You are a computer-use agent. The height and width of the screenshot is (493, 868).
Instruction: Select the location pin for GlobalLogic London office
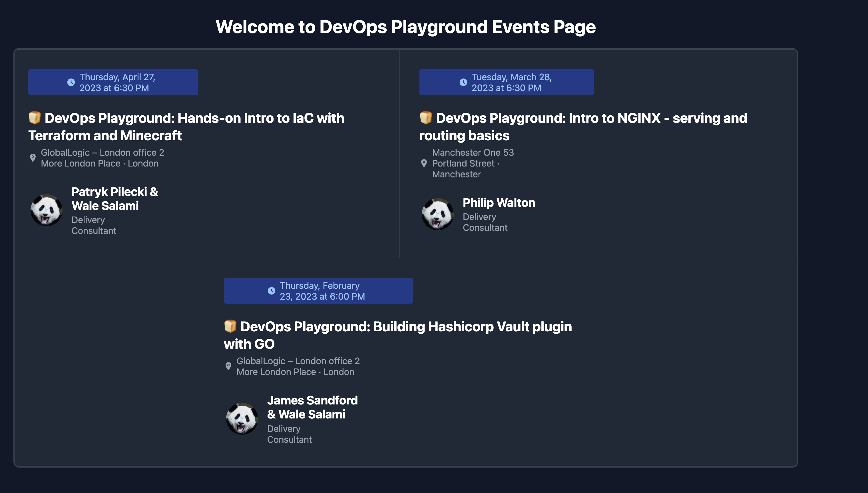(33, 157)
